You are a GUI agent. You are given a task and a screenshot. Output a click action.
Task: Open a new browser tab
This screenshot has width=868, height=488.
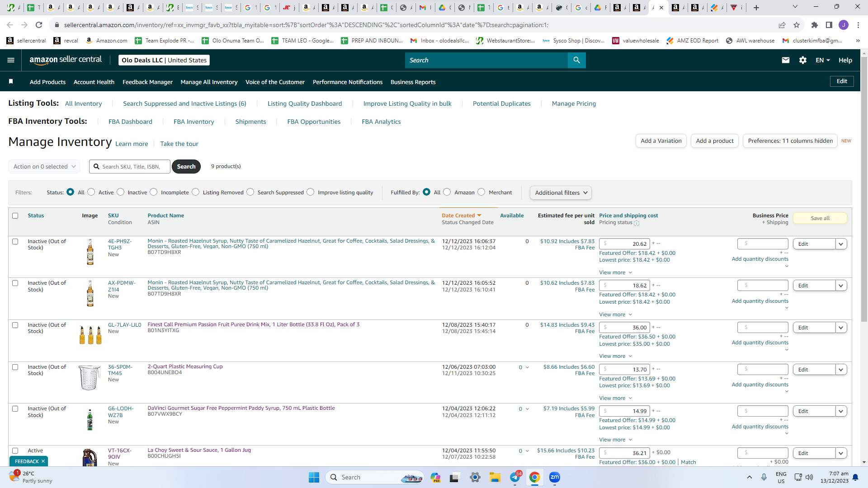(x=756, y=7)
